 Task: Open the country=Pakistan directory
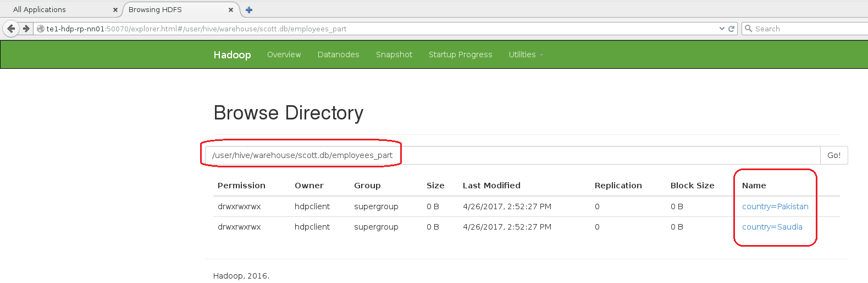(775, 206)
